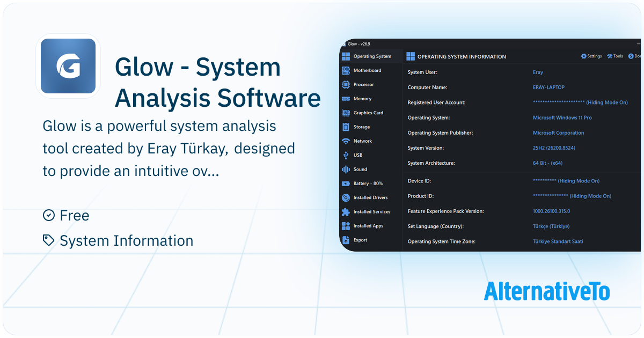
Task: Click the System User value Eray
Action: 538,72
